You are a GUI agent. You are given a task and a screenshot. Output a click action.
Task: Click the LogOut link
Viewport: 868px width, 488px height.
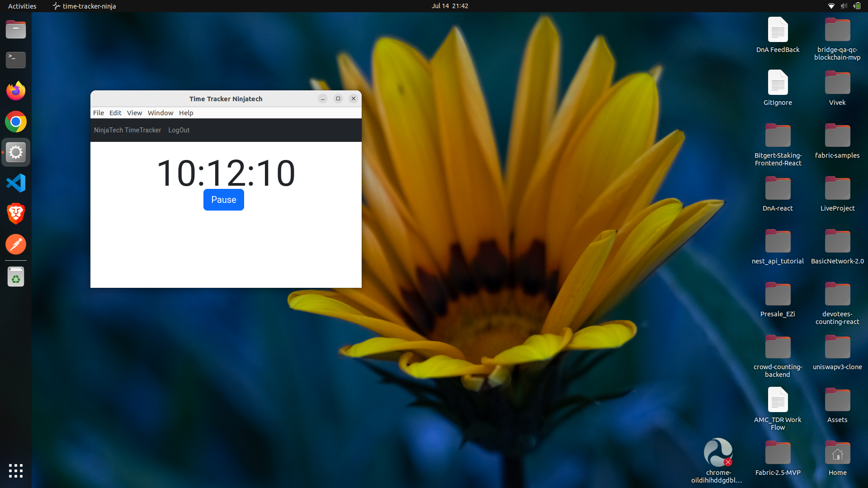[179, 130]
